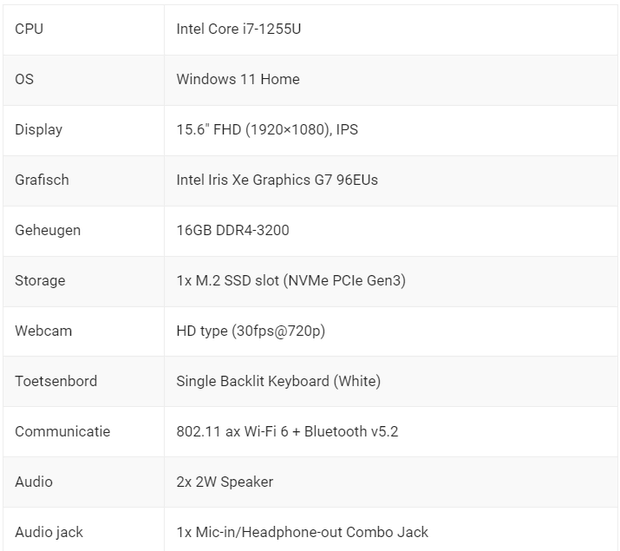This screenshot has height=551, width=620.
Task: Select the Intel Core i7-1255U text
Action: (238, 29)
